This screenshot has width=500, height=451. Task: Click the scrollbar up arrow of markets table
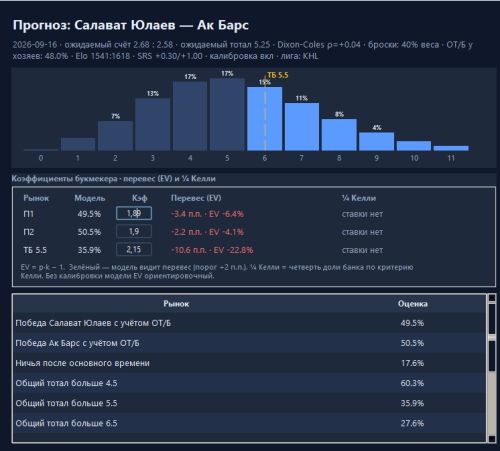492,298
